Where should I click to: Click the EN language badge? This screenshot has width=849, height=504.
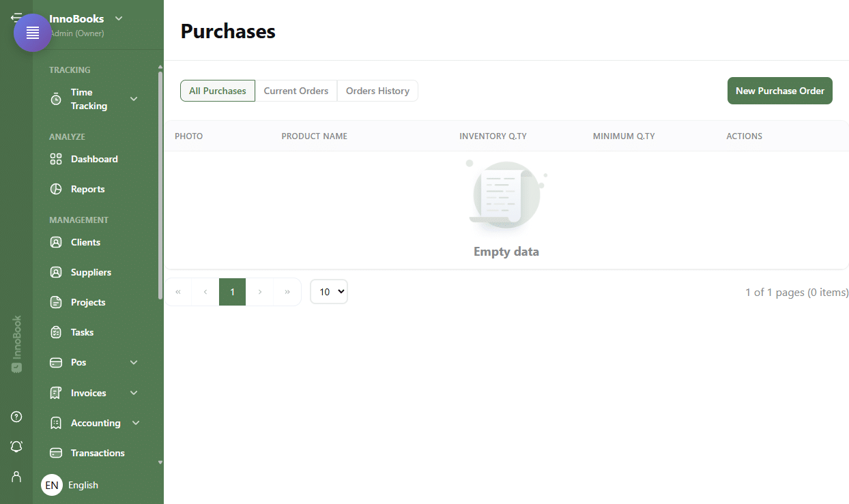[52, 485]
